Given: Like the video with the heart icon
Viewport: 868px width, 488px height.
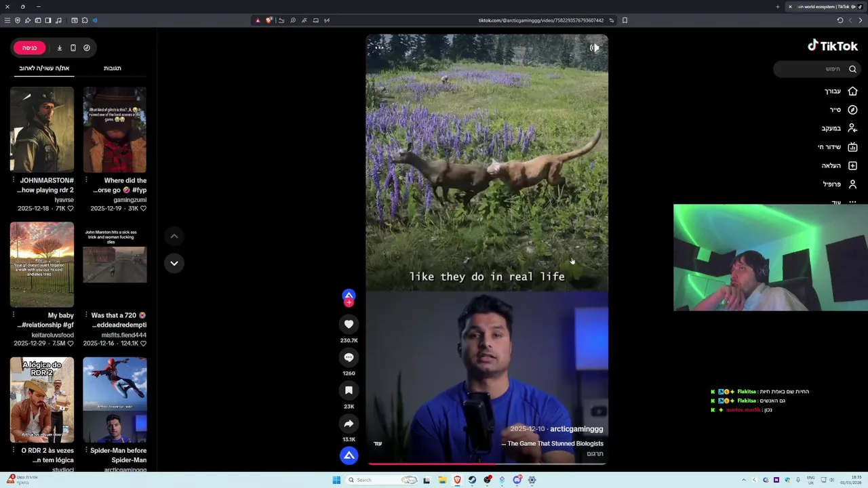Looking at the screenshot, I should (x=349, y=325).
